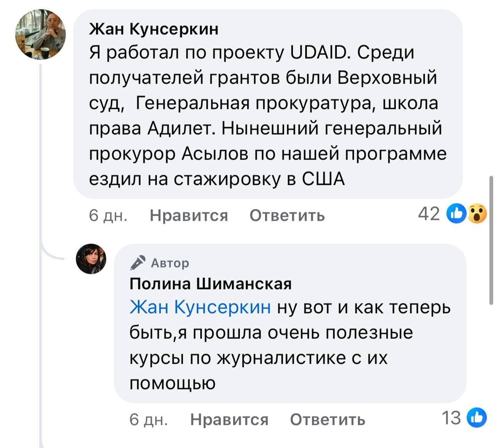
Task: Click the 6 дн. timestamp under the reply
Action: pyautogui.click(x=148, y=420)
